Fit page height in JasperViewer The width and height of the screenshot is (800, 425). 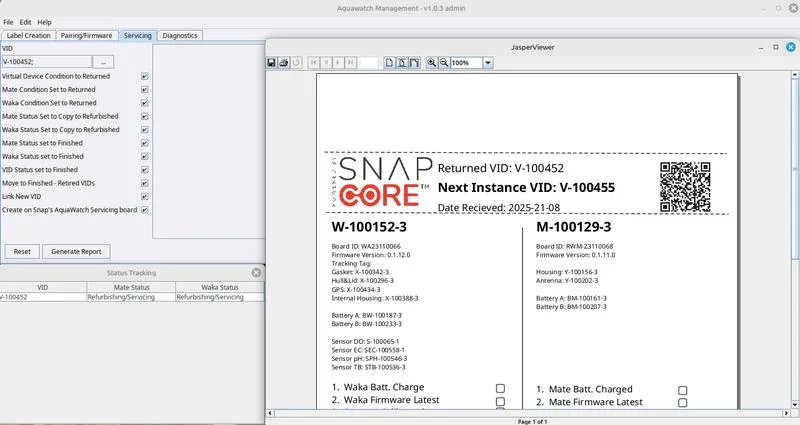(402, 62)
